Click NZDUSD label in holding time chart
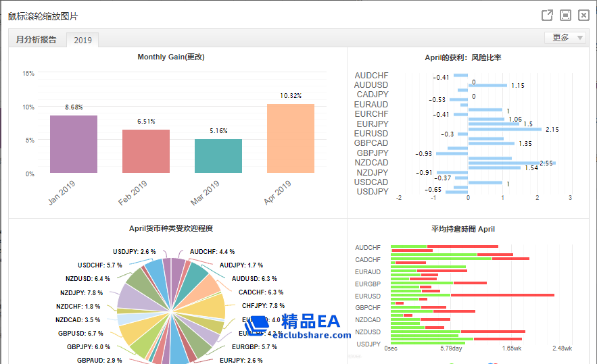Screen dimensions: 597x364 [368, 332]
